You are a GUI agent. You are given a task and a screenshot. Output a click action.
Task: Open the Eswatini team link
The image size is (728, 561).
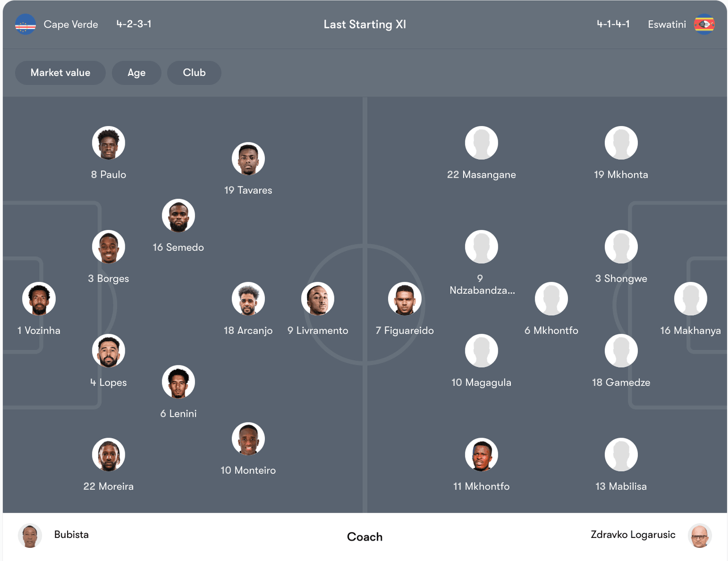pos(667,24)
